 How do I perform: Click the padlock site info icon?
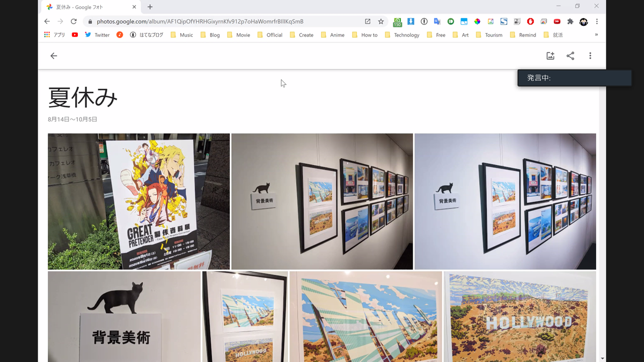90,21
